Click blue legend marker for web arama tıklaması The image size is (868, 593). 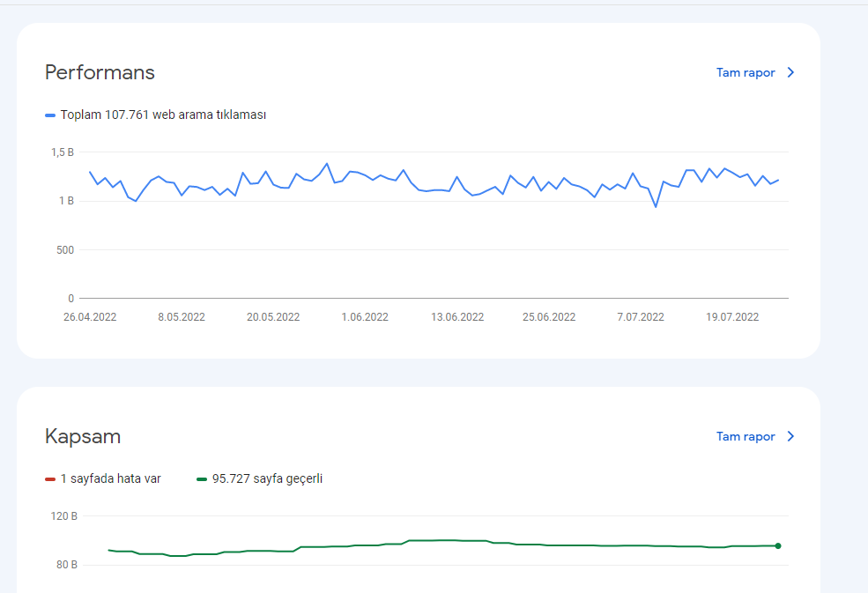tap(50, 115)
